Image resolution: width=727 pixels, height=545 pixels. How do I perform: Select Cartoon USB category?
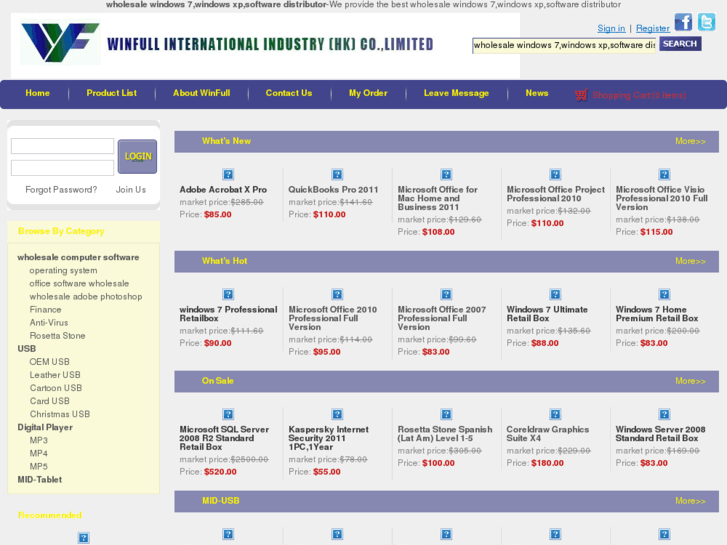tap(56, 388)
